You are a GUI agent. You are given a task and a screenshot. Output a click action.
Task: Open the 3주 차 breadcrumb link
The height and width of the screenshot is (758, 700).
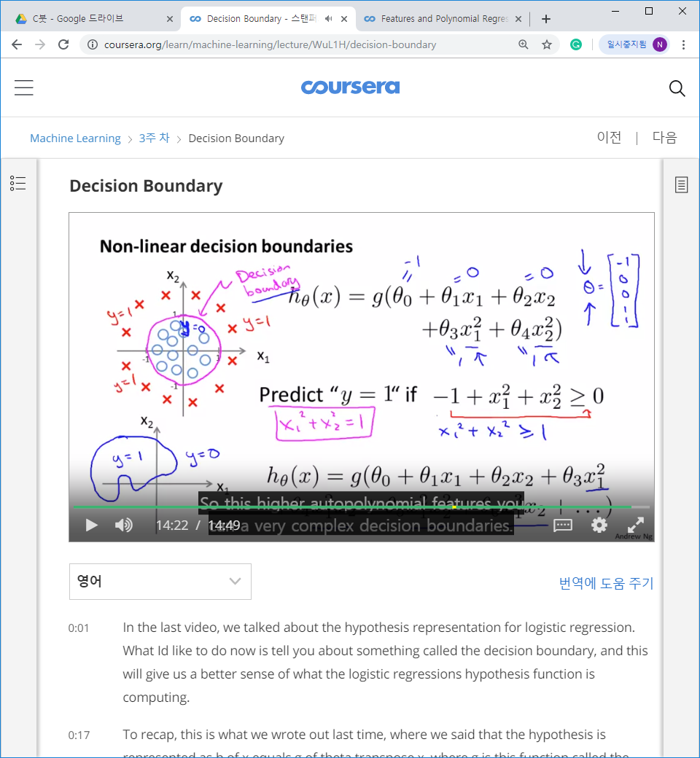point(155,138)
